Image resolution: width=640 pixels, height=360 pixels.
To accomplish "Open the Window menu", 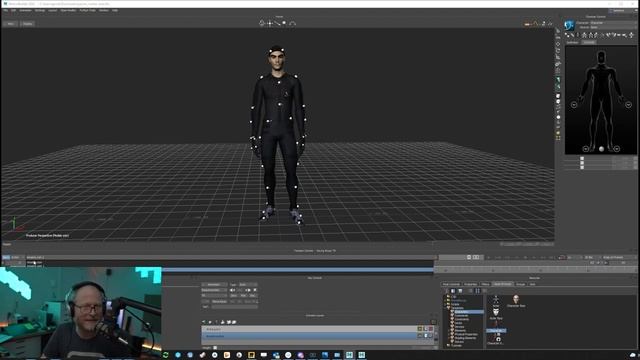I will (104, 10).
